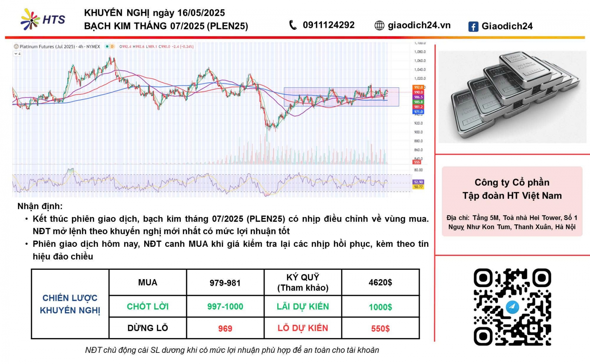Click the 555 volume label
This screenshot has width=590, height=364.
coord(417,162)
